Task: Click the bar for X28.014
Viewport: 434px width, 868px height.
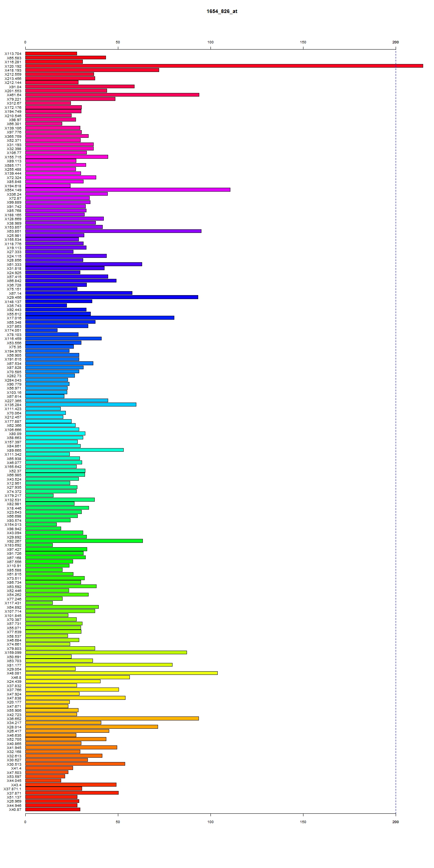Action: pyautogui.click(x=92, y=727)
